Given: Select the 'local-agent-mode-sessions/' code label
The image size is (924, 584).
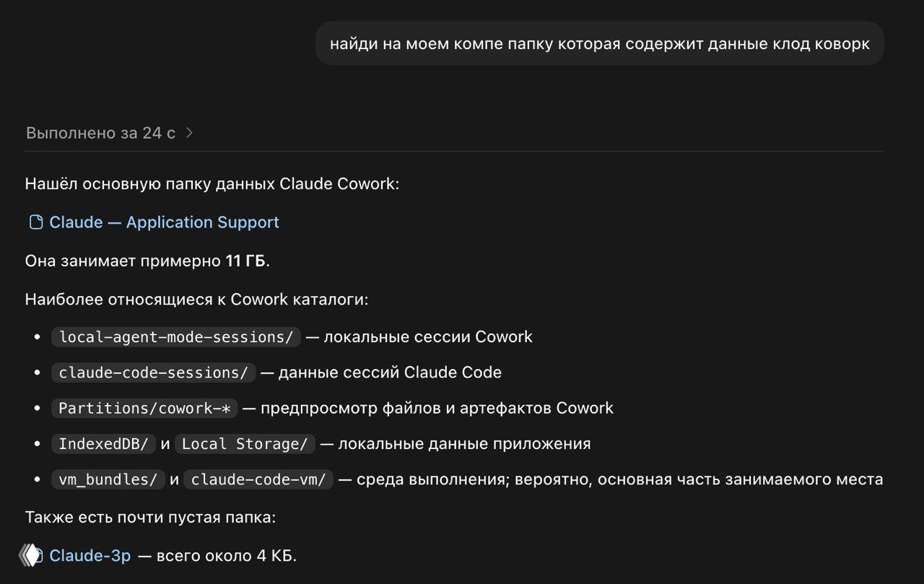Looking at the screenshot, I should point(175,337).
